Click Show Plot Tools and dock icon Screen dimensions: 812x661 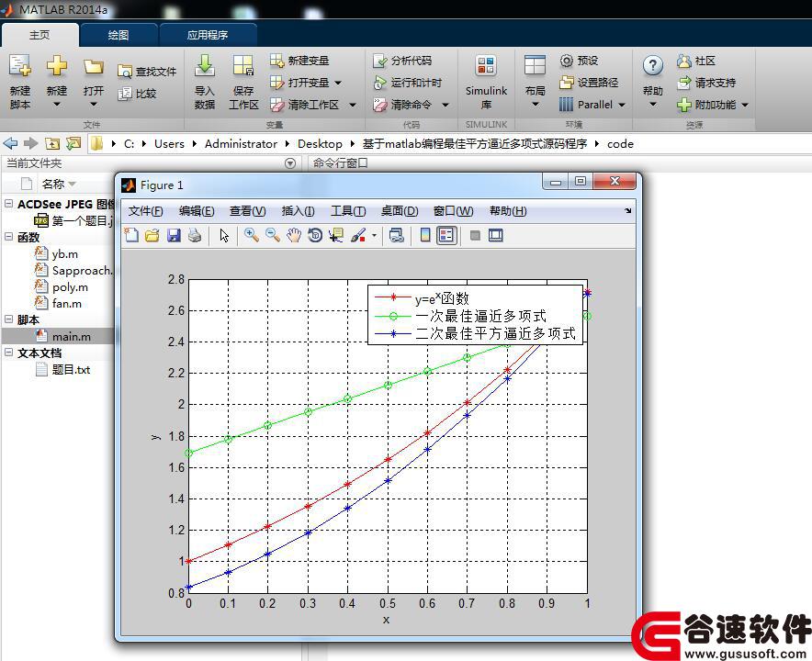coord(496,236)
